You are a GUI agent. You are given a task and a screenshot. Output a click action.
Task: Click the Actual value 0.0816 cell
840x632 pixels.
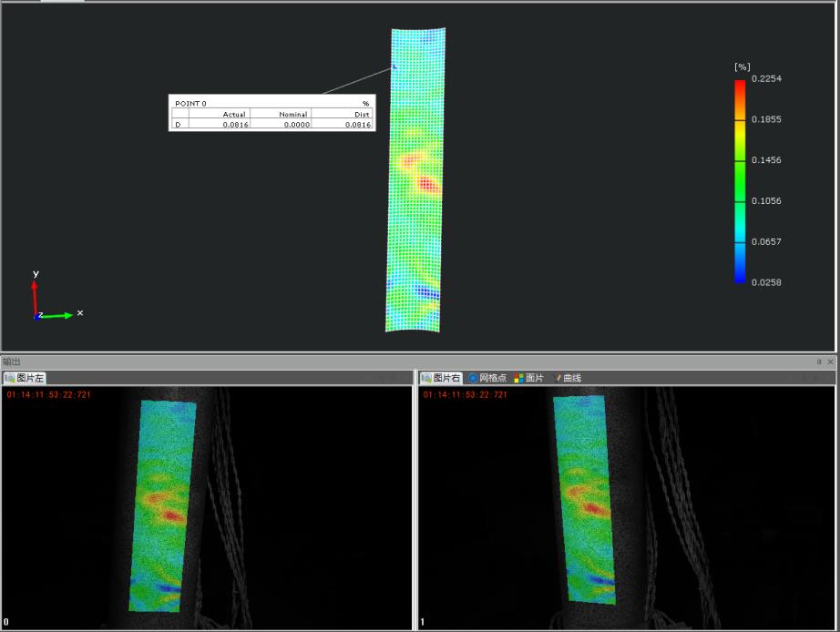[x=219, y=124]
